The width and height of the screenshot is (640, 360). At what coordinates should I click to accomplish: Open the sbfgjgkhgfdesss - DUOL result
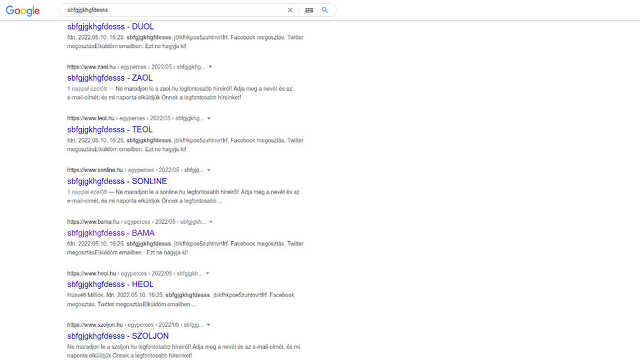111,27
